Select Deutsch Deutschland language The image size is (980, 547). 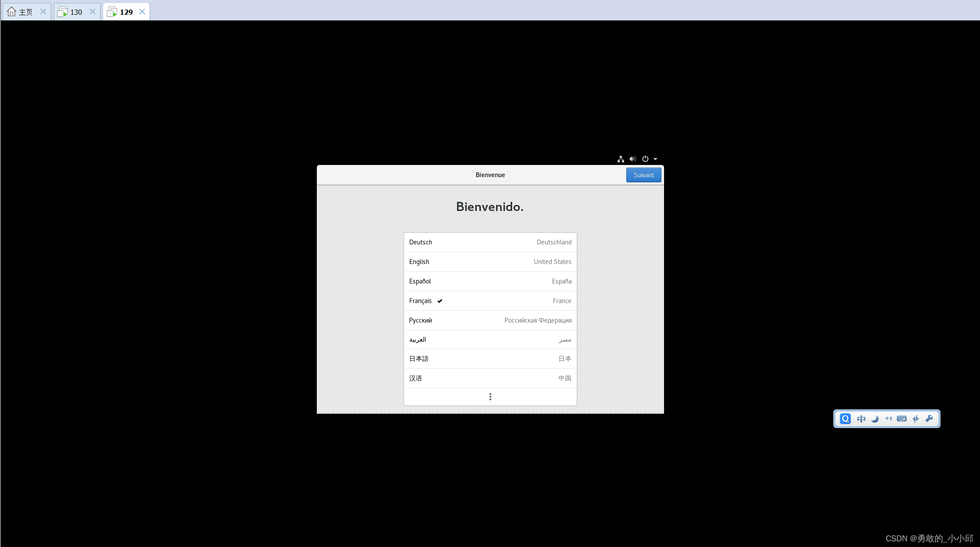point(489,242)
